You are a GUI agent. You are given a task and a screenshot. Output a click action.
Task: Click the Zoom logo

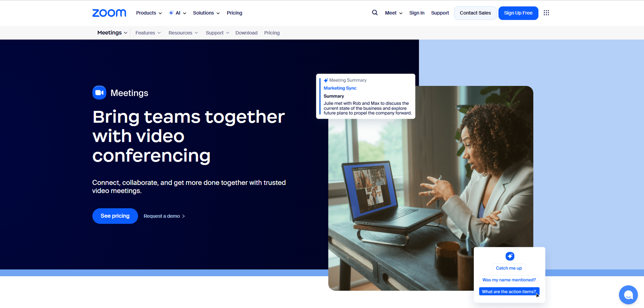point(109,13)
